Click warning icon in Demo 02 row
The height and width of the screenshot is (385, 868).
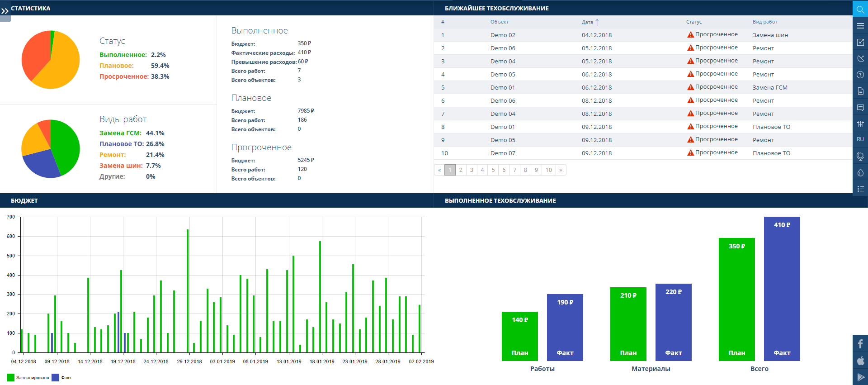[x=690, y=35]
